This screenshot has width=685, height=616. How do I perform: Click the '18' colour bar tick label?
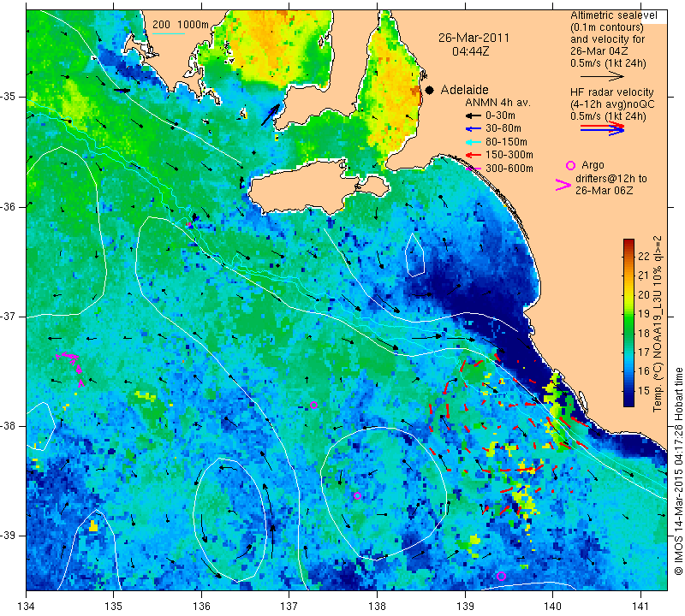coord(644,333)
